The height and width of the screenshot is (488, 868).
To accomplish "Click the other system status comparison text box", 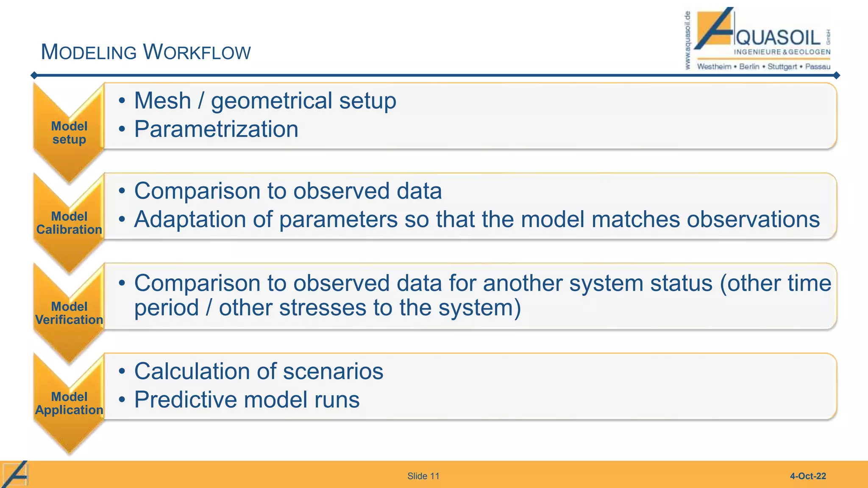I will point(470,295).
